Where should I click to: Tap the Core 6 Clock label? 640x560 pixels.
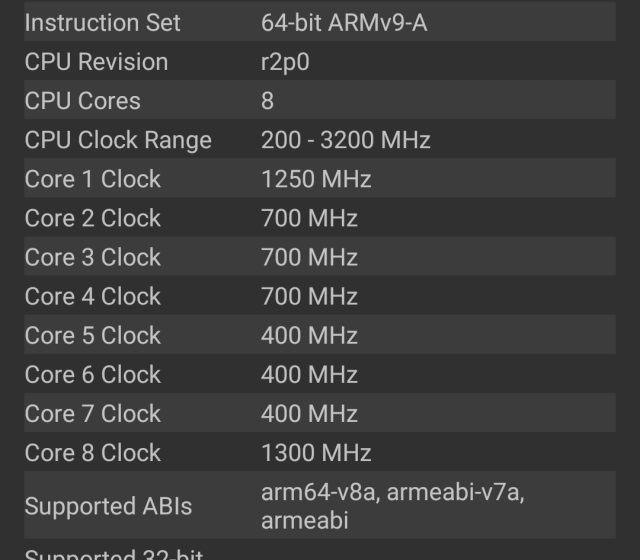[x=92, y=374]
